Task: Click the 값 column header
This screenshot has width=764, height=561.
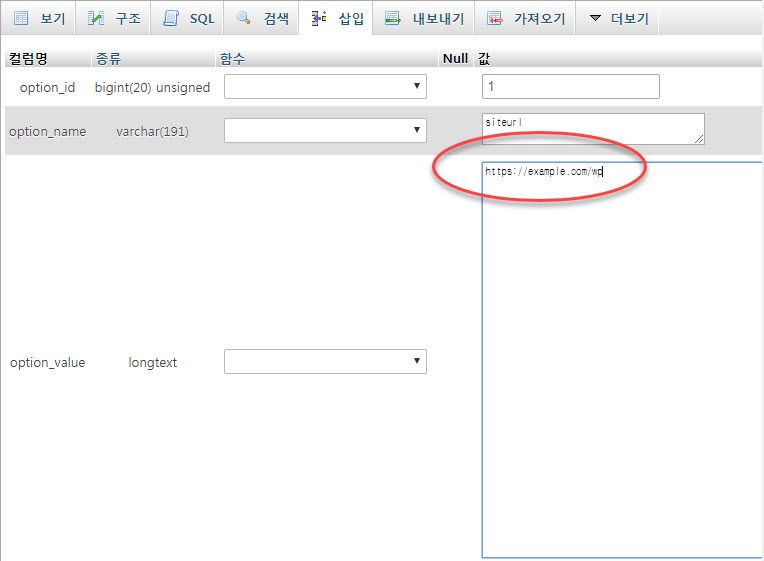Action: (484, 58)
